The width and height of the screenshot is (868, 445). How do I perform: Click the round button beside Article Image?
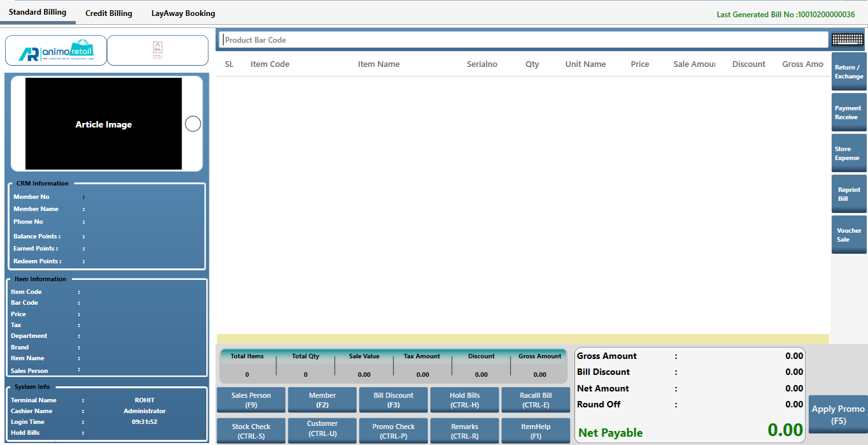[x=193, y=124]
